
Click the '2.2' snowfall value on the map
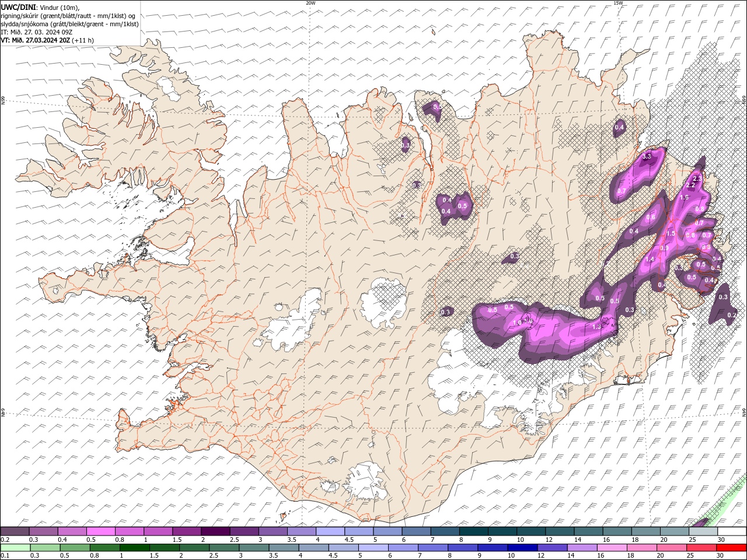(690, 185)
